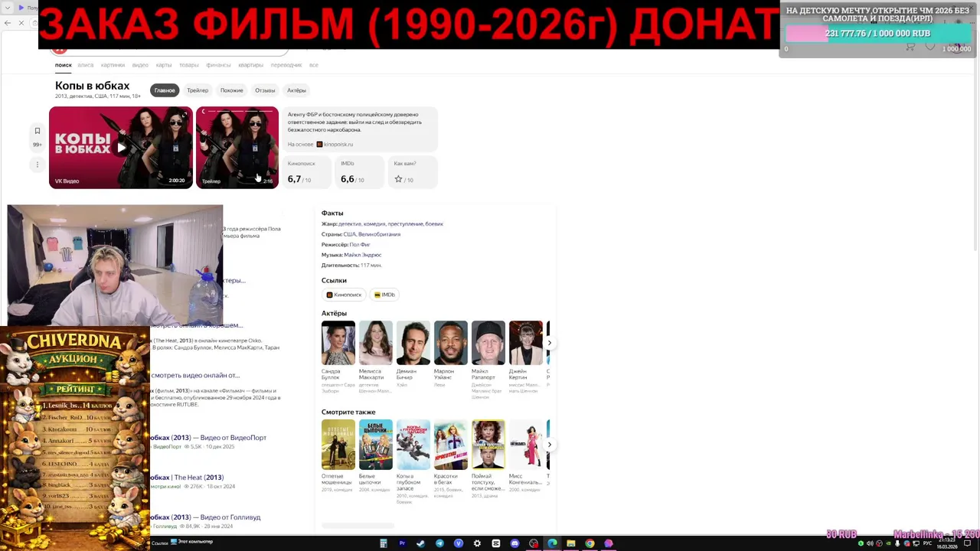This screenshot has height=551, width=980.
Task: Click director link Пол Фиг
Action: click(x=360, y=244)
